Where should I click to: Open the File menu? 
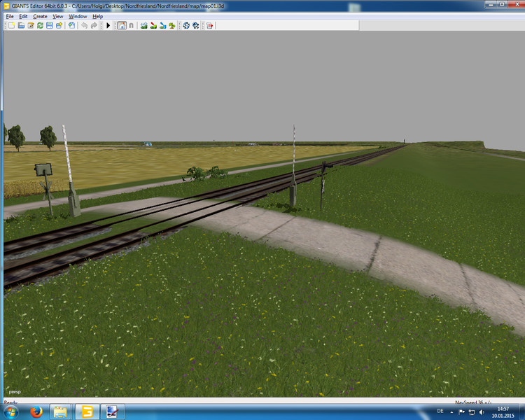tap(10, 16)
